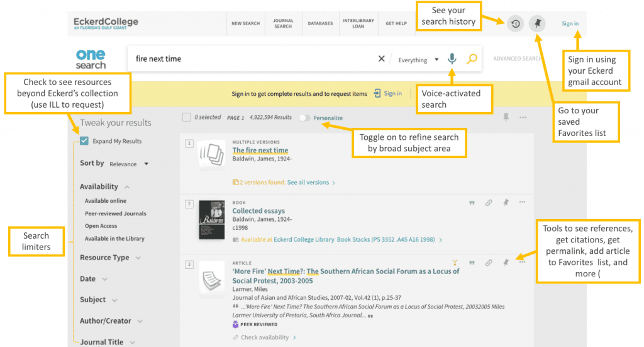Image resolution: width=644 pixels, height=347 pixels.
Task: Open results bar three-dot options menu
Action: tap(523, 118)
